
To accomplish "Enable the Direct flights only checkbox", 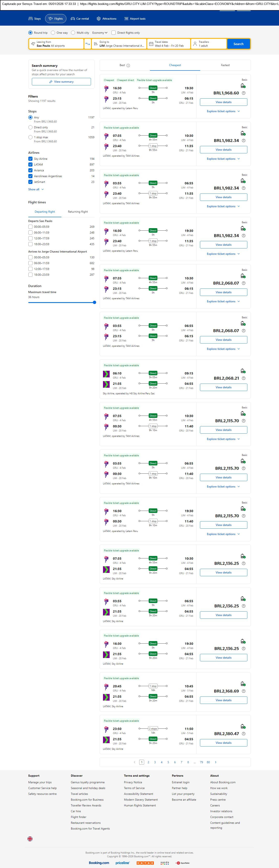I will point(114,33).
